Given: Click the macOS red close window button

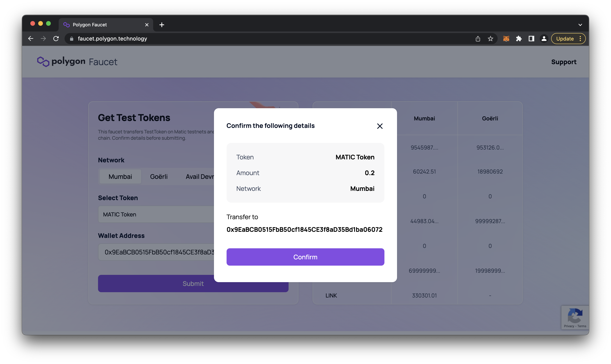Looking at the screenshot, I should [x=33, y=23].
